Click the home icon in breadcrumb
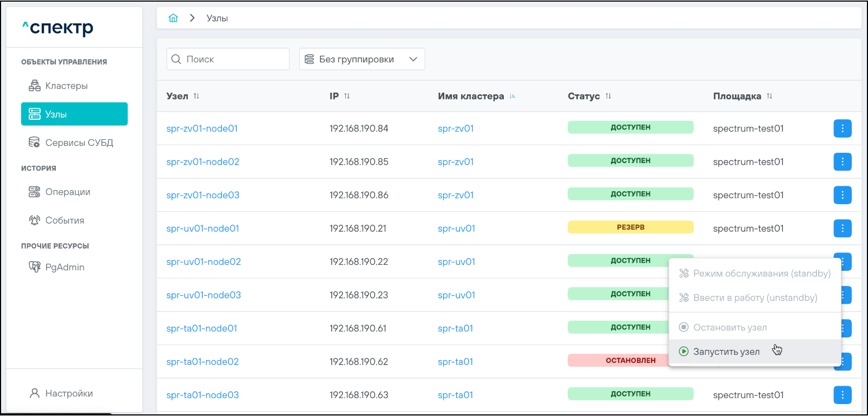Viewport: 868px width, 416px height. click(173, 18)
